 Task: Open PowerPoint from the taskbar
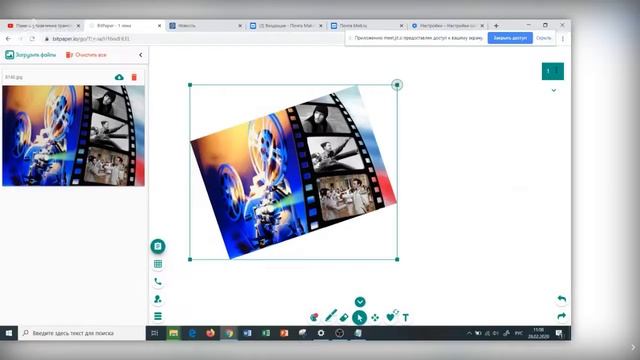click(284, 333)
